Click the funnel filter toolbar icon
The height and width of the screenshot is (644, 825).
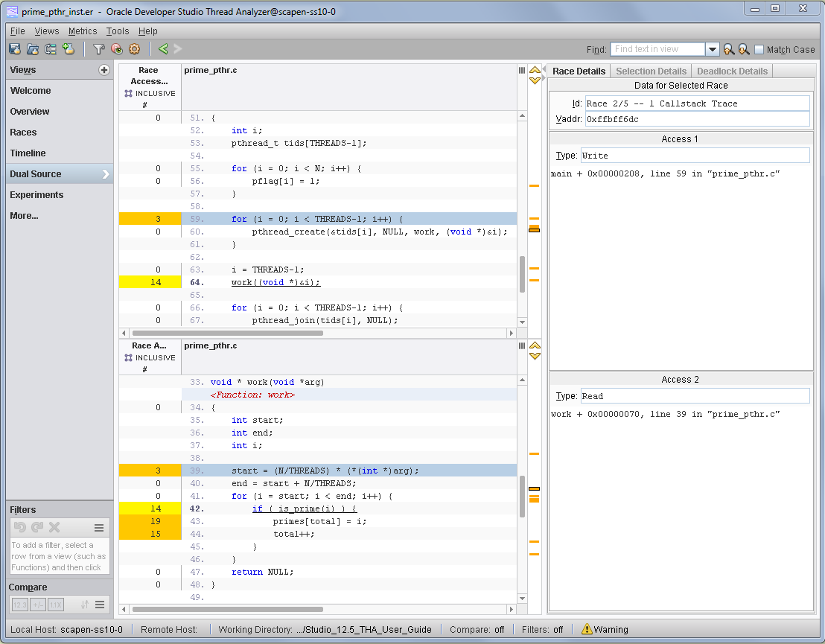(98, 49)
